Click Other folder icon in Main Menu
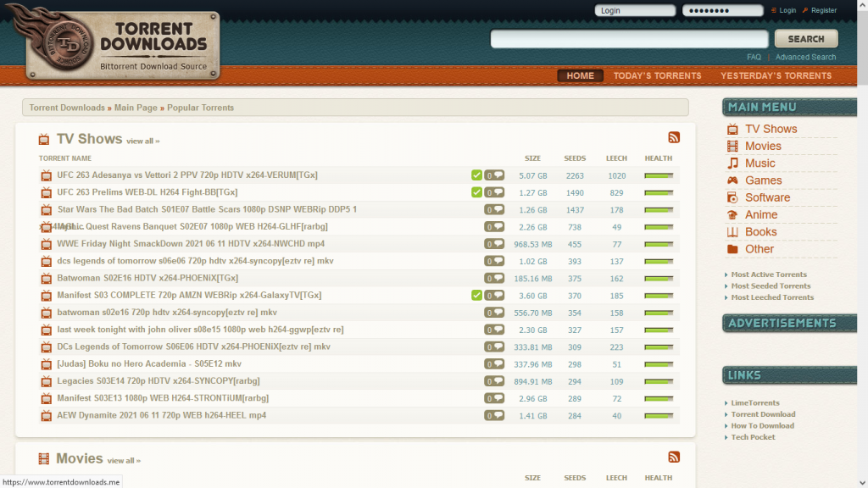Image resolution: width=868 pixels, height=488 pixels. point(732,249)
